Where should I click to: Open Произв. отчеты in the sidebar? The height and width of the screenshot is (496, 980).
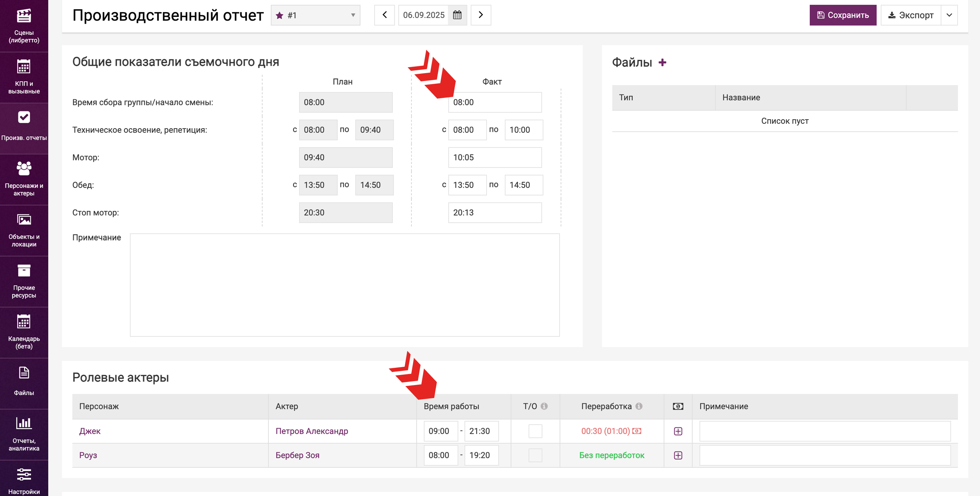tap(24, 128)
